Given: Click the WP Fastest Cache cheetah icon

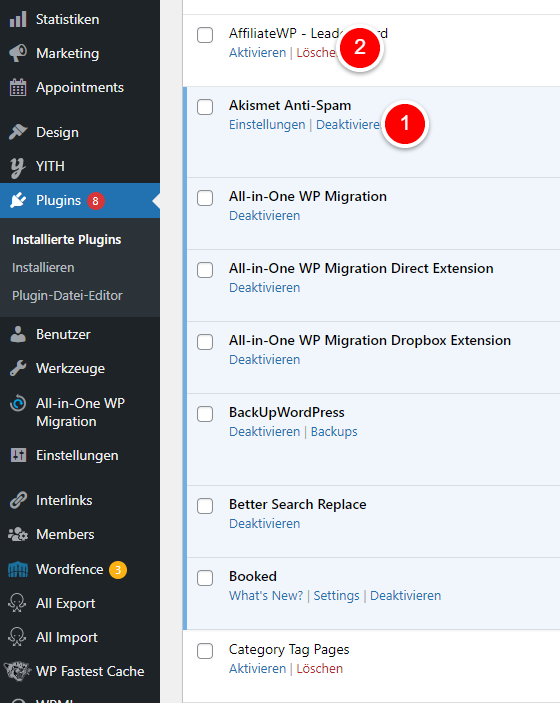Looking at the screenshot, I should [x=17, y=671].
